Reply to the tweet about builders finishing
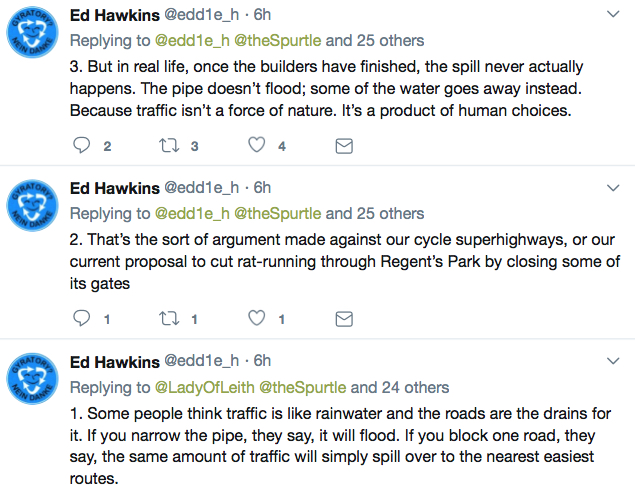The height and width of the screenshot is (501, 635). coord(81,145)
